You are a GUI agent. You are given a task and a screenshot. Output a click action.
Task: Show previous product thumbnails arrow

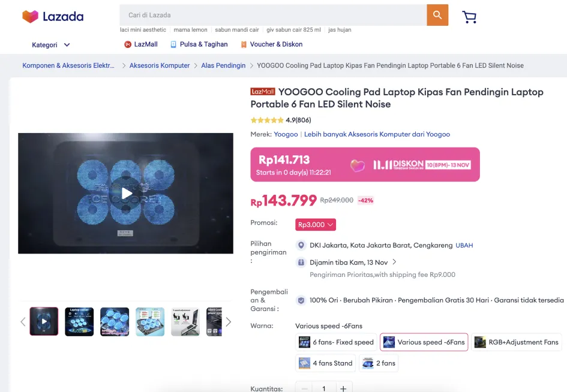(x=23, y=322)
